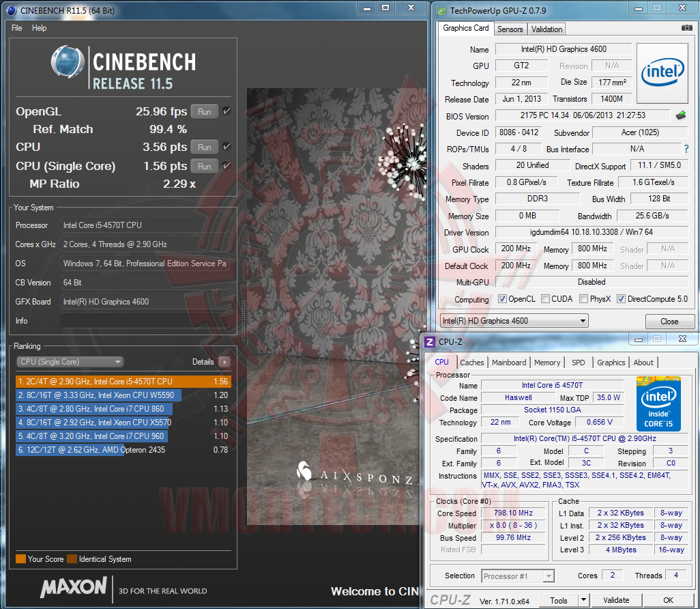Select the AMD Opteron 2435 ranking row

[123, 449]
